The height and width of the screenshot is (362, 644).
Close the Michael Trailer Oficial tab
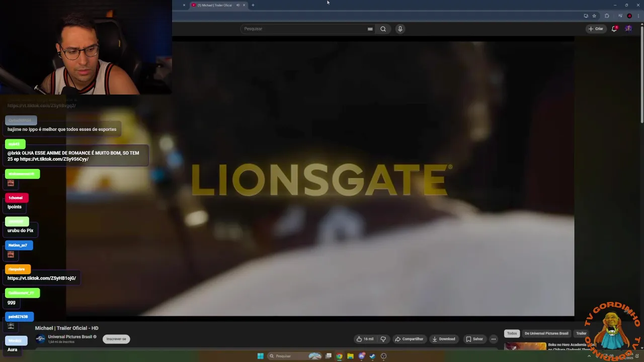coord(244,5)
